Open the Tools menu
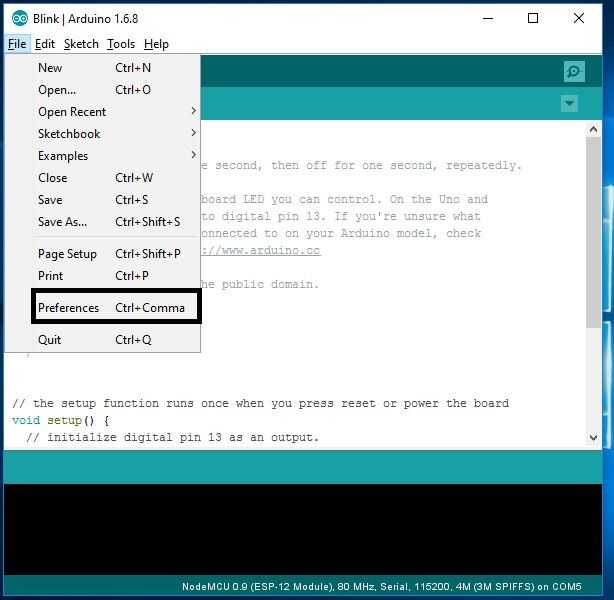 [x=121, y=44]
